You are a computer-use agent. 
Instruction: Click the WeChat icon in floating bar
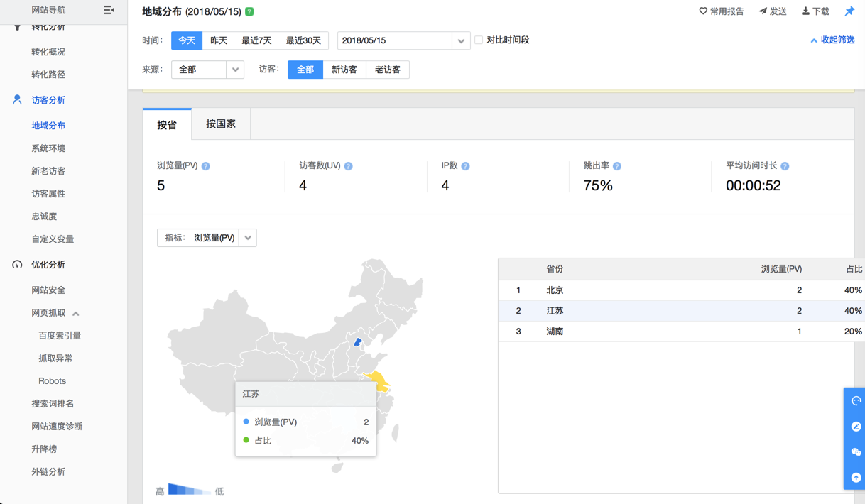856,452
